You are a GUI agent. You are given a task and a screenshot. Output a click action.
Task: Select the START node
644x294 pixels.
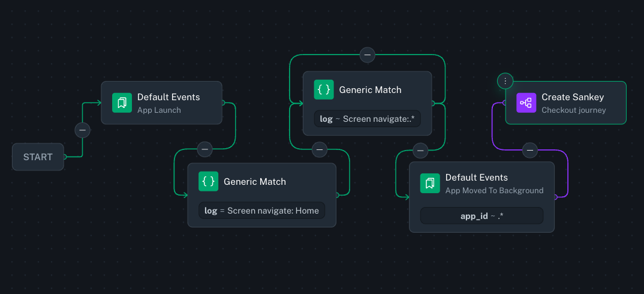[x=38, y=157]
